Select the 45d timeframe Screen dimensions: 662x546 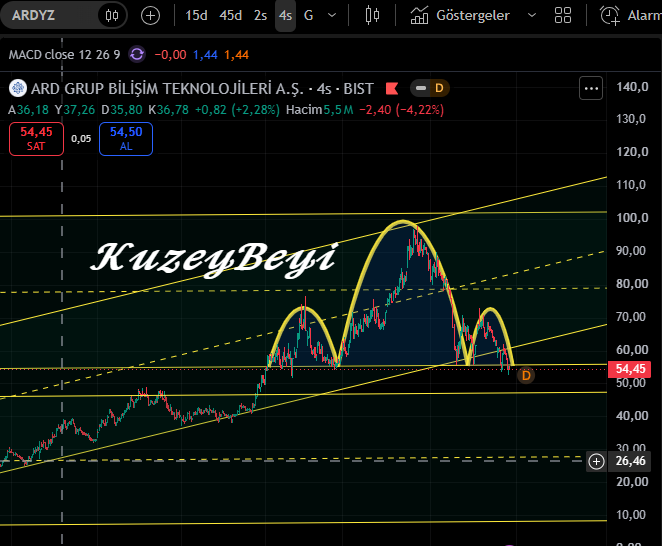pos(231,16)
